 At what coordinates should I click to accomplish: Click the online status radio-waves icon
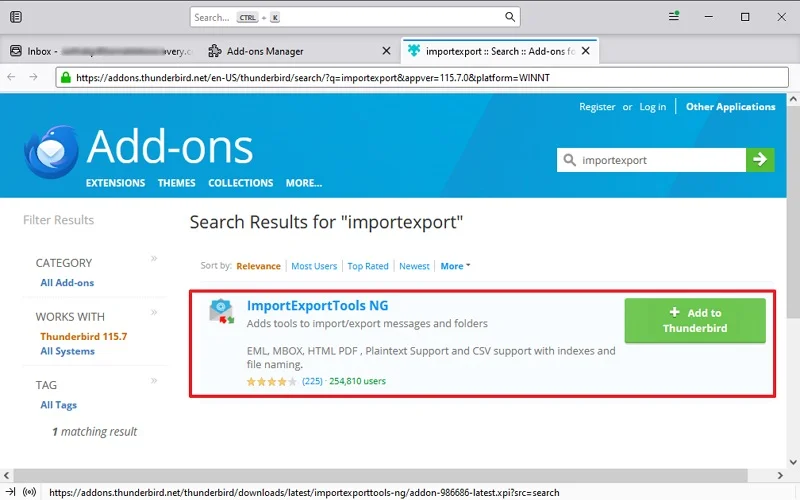(30, 492)
